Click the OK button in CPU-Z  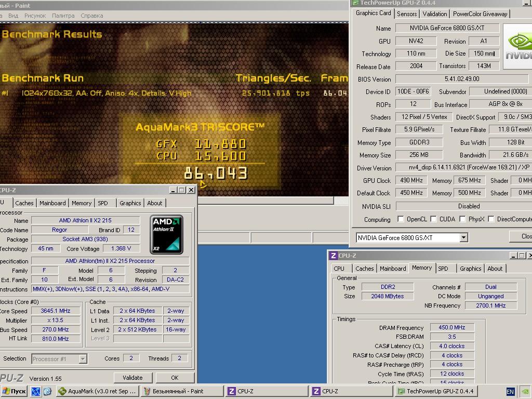point(175,378)
